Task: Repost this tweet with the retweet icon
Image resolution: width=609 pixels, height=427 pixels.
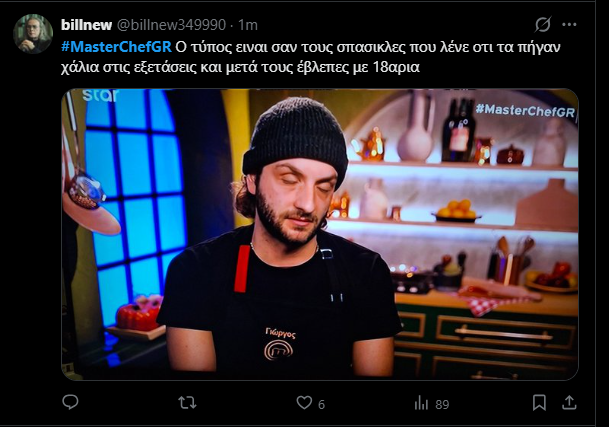Action: point(187,403)
